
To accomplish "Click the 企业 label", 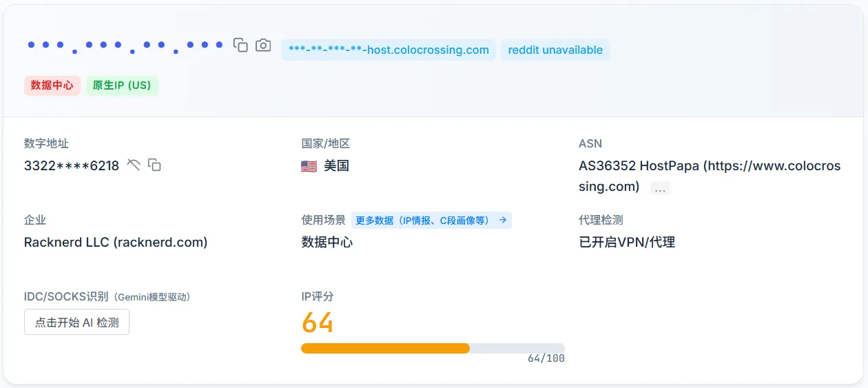I will click(35, 220).
